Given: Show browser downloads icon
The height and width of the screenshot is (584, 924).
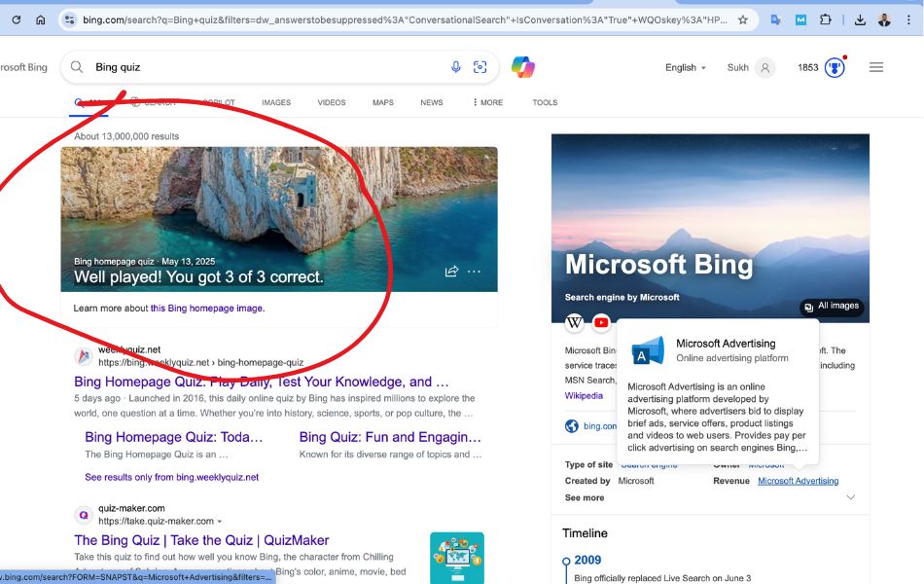Looking at the screenshot, I should pyautogui.click(x=860, y=20).
